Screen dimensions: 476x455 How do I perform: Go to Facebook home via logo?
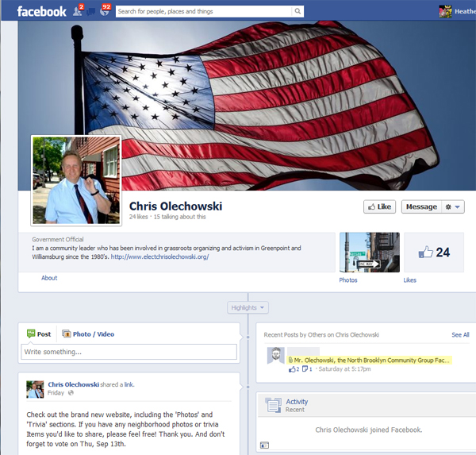41,11
